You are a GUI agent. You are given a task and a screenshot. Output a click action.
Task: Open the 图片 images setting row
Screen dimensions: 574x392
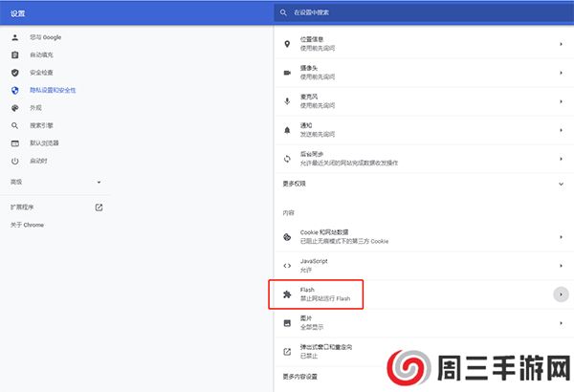pyautogui.click(x=421, y=323)
